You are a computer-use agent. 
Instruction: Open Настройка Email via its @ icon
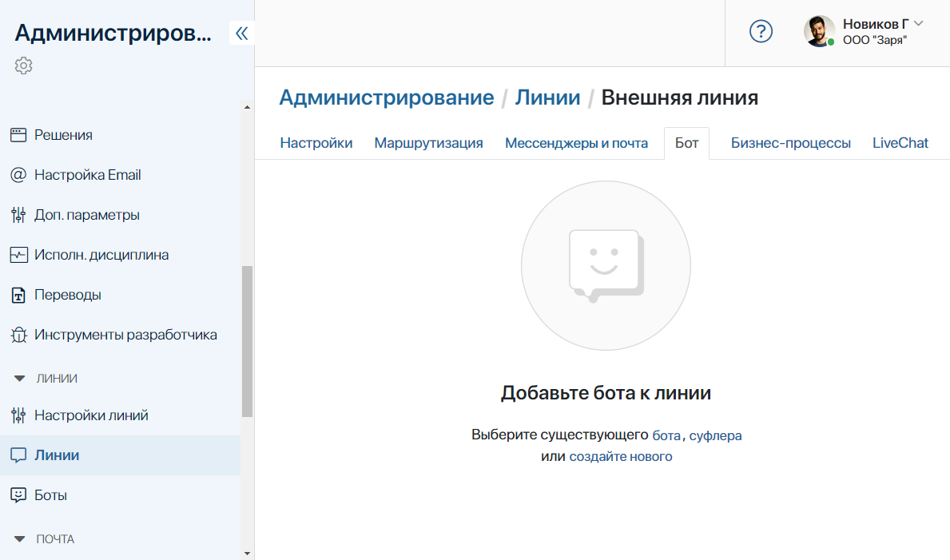click(18, 175)
